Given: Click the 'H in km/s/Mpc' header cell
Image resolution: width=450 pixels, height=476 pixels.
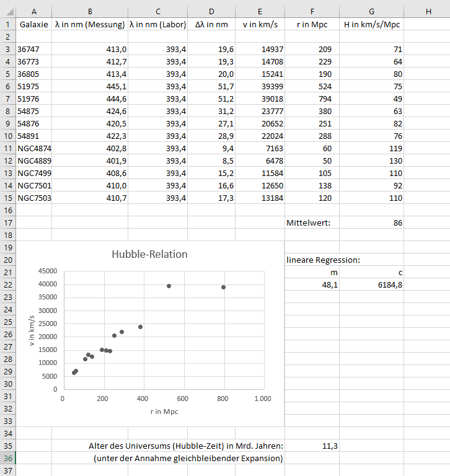Looking at the screenshot, I should 371,24.
